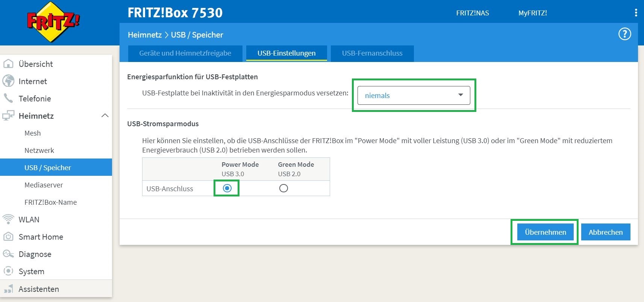Switch to Geräte und Heimnetzfreigabe tab
Screen dimensions: 644x302
click(185, 53)
